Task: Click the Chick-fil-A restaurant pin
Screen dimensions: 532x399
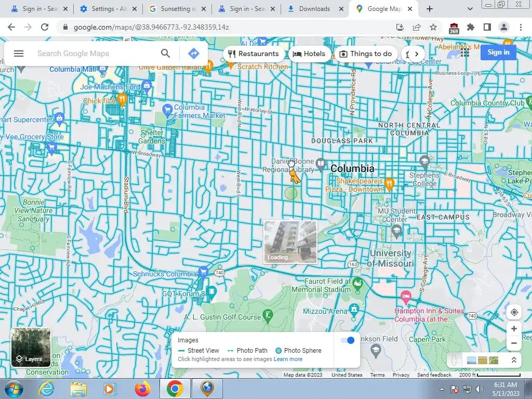Action: pyautogui.click(x=122, y=99)
